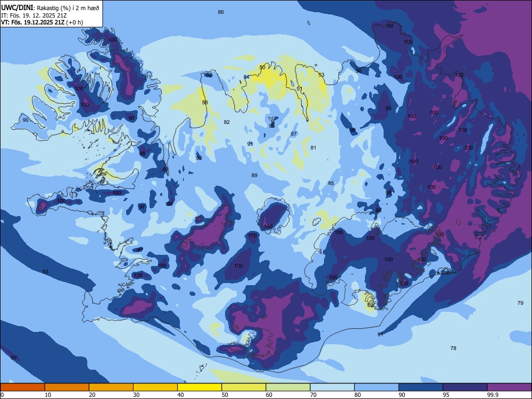Click the 'VT: Fös. 19.12.2025 21Z (+0 h)' line
The width and height of the screenshot is (532, 399).
[x=41, y=22]
